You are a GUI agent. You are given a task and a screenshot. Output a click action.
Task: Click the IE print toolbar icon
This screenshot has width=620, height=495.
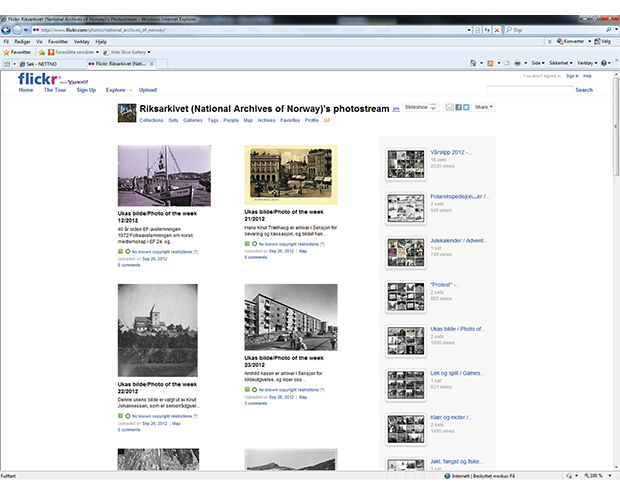pyautogui.click(x=516, y=62)
